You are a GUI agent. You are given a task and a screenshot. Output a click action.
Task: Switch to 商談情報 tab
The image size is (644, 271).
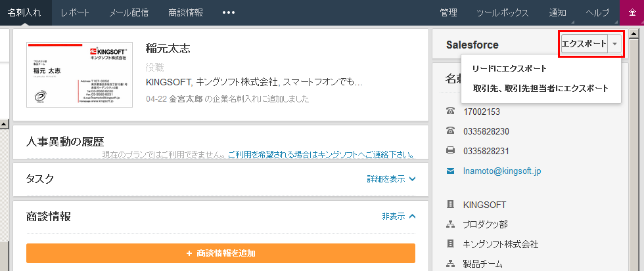click(185, 12)
